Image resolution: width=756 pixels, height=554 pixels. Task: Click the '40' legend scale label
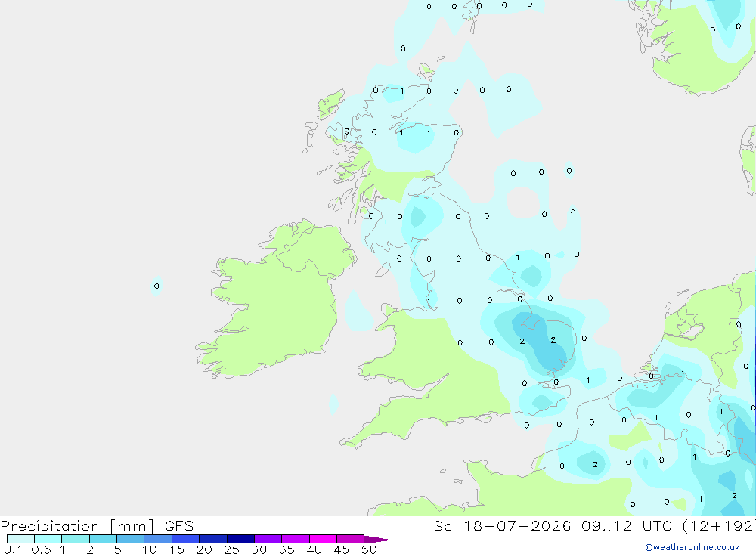click(x=314, y=549)
